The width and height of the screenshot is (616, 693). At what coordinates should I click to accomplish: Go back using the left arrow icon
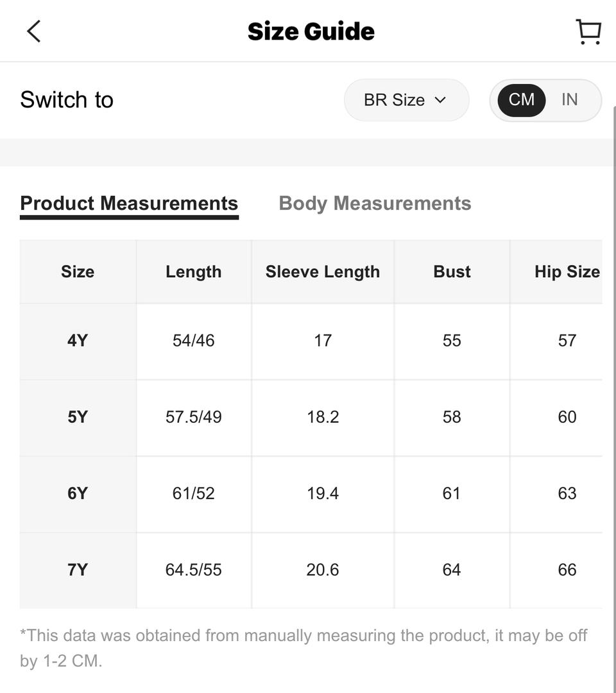(x=34, y=31)
